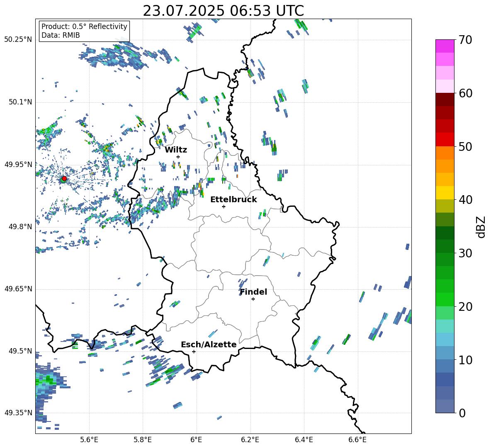Click the magenta top colorbar segment
The image size is (491, 448).
pos(445,46)
